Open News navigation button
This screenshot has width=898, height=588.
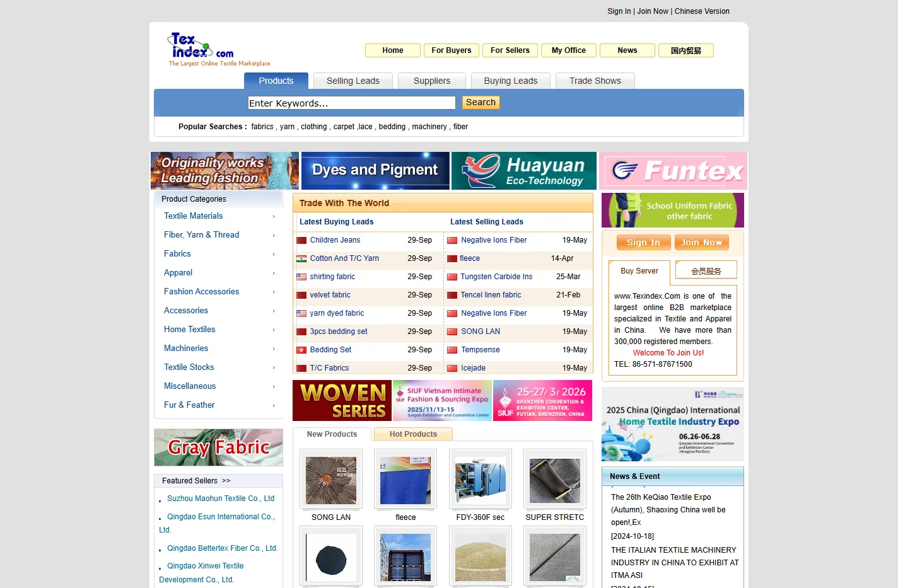click(627, 50)
